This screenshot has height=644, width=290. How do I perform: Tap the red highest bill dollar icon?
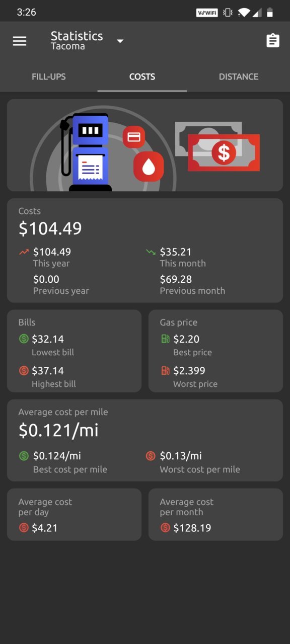tap(24, 371)
